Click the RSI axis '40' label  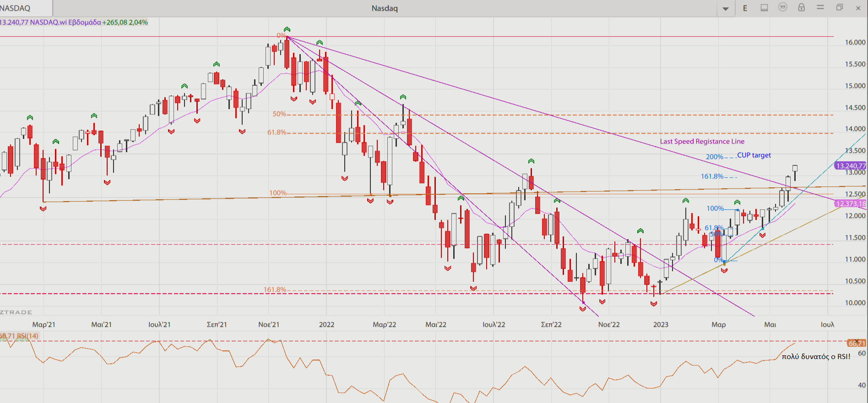coord(862,385)
